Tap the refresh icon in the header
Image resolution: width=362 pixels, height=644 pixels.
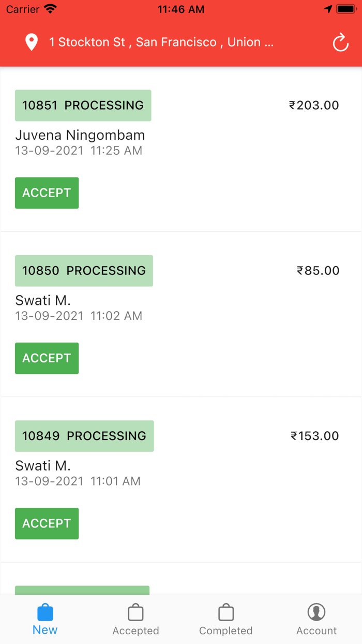[x=340, y=42]
